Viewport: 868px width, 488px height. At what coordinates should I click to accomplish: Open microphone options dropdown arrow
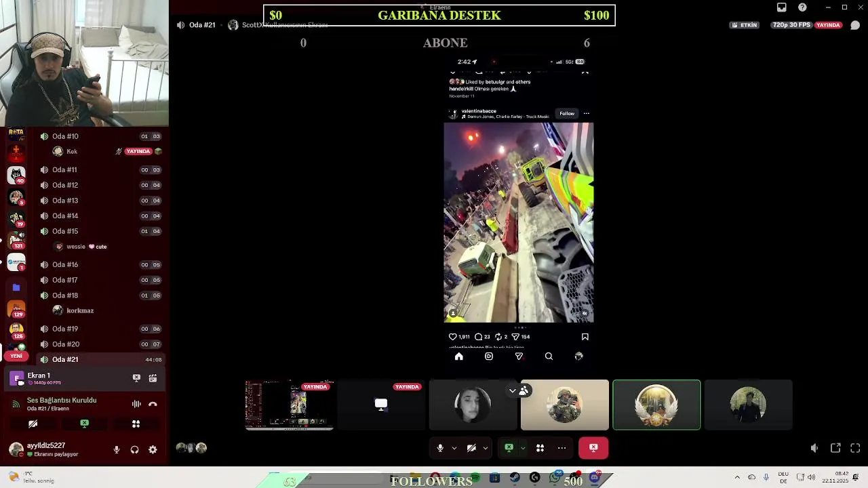[x=454, y=448]
